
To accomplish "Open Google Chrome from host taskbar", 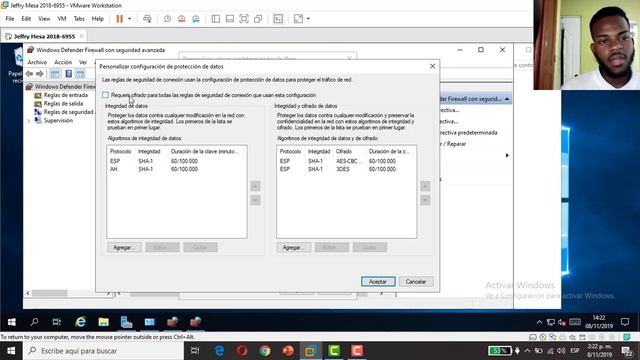I will (x=265, y=351).
